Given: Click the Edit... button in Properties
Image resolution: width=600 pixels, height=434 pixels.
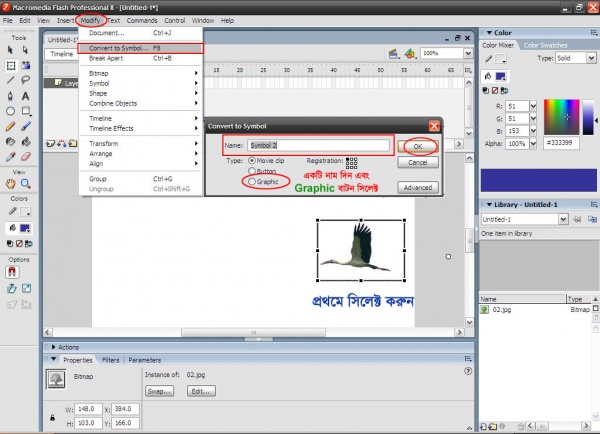Looking at the screenshot, I should (x=201, y=391).
